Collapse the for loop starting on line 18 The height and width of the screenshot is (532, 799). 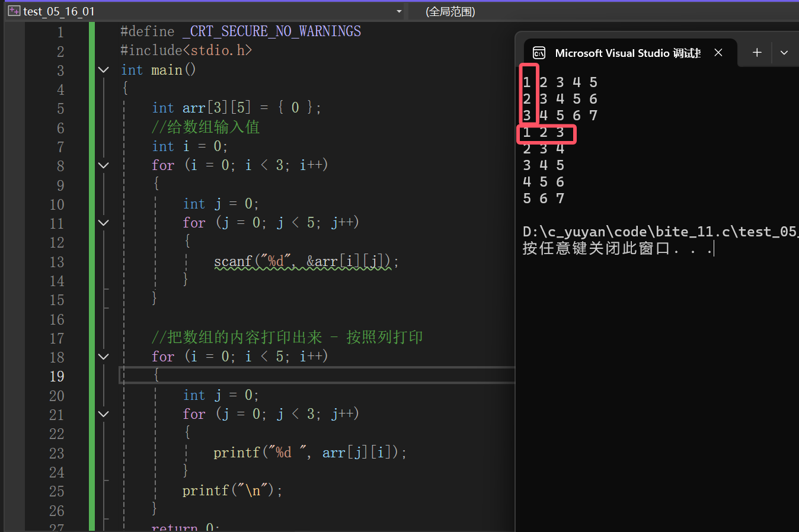[104, 357]
